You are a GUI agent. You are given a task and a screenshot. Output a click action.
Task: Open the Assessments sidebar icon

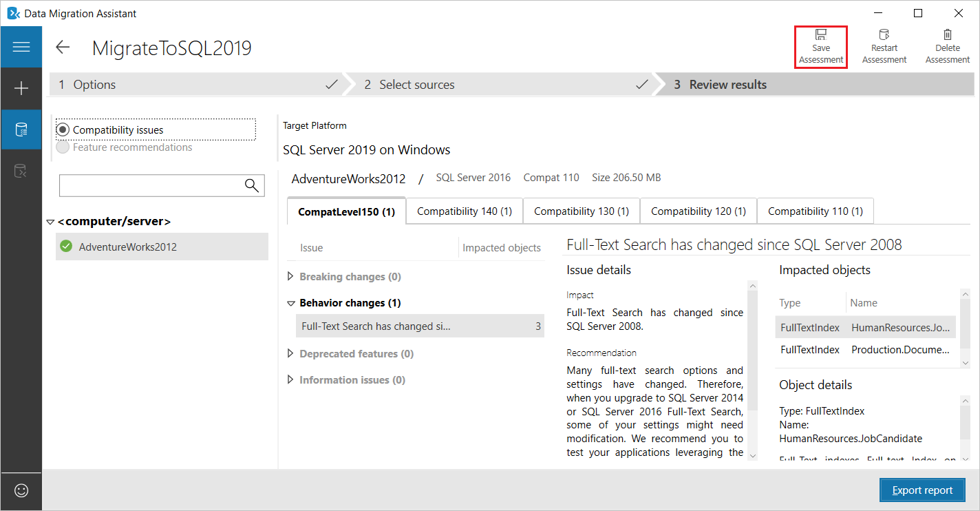point(21,129)
